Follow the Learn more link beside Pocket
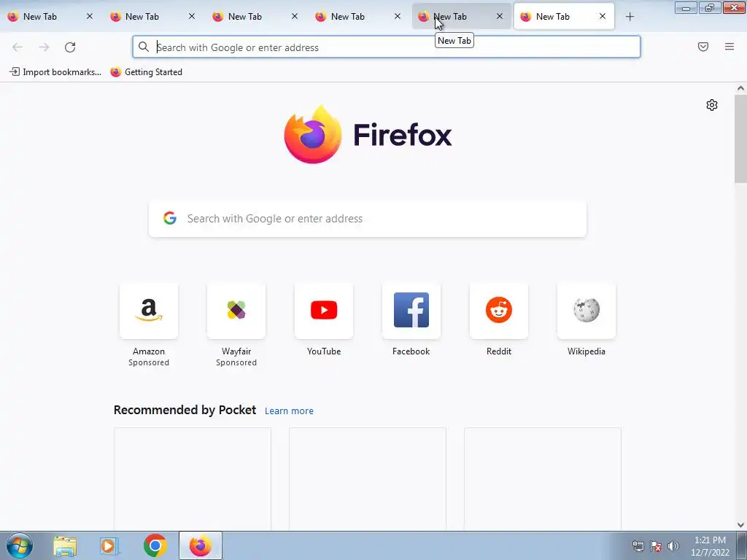 click(x=289, y=411)
